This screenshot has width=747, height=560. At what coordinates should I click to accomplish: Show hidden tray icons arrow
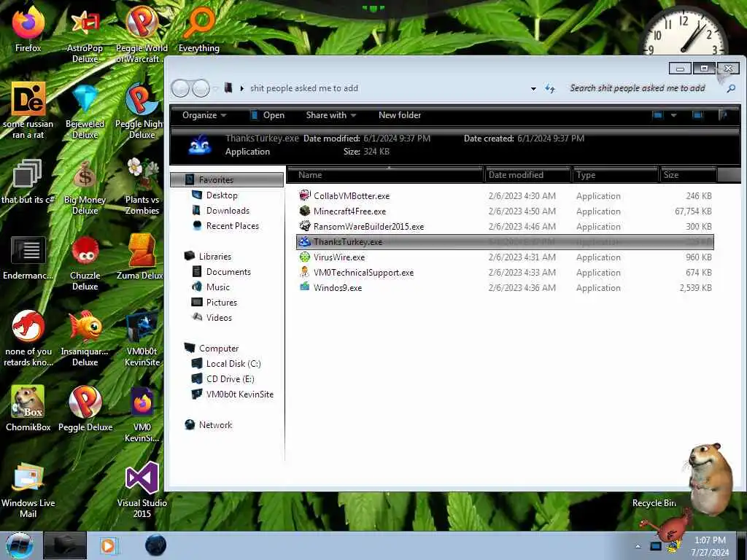638,546
